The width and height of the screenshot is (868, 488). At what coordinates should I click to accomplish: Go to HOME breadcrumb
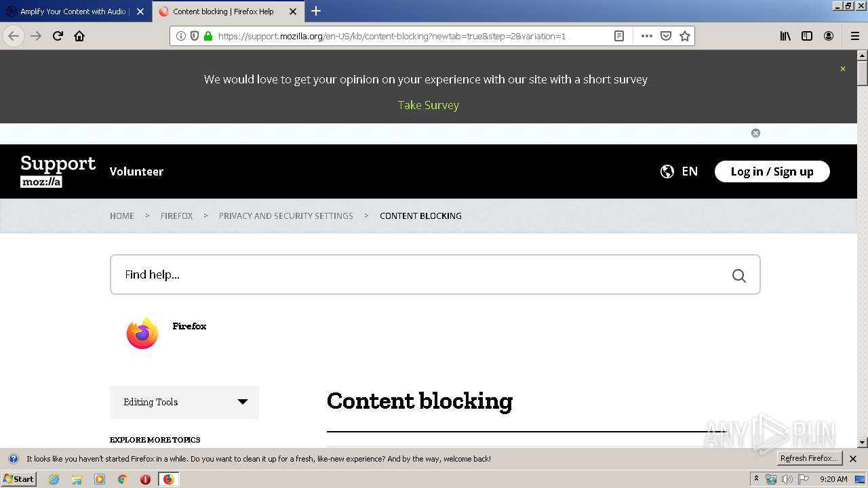pos(122,216)
